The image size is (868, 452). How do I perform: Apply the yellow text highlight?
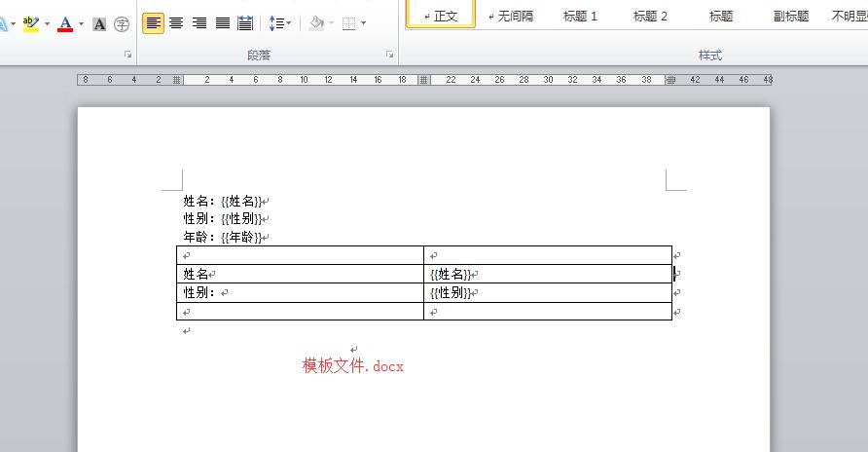click(x=30, y=23)
